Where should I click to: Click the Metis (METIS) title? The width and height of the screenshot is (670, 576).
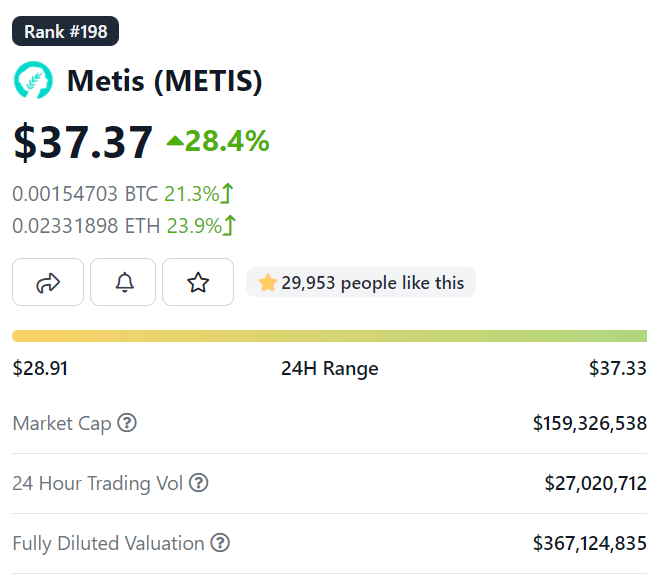coord(165,81)
